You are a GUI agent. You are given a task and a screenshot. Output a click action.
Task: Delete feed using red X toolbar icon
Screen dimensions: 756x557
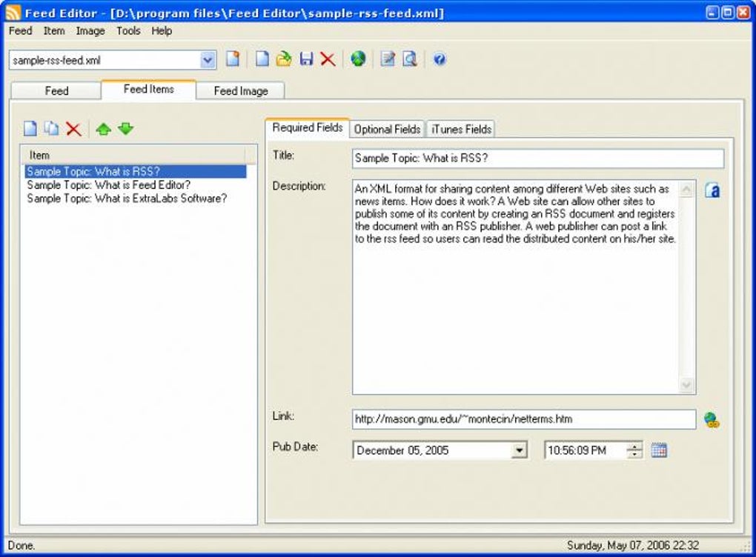coord(328,59)
